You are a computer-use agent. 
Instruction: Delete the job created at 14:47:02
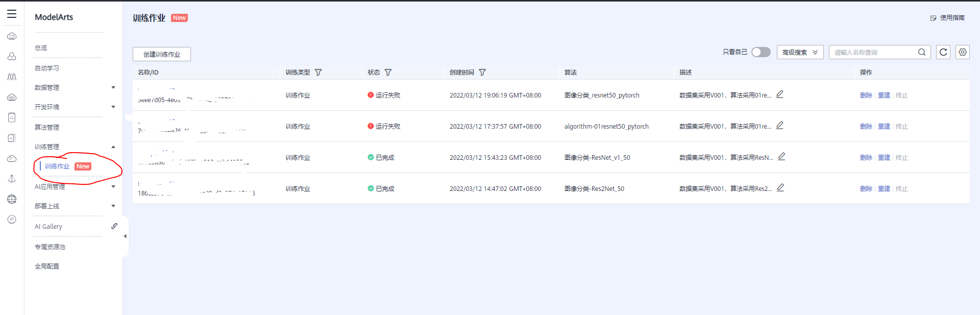coord(866,189)
